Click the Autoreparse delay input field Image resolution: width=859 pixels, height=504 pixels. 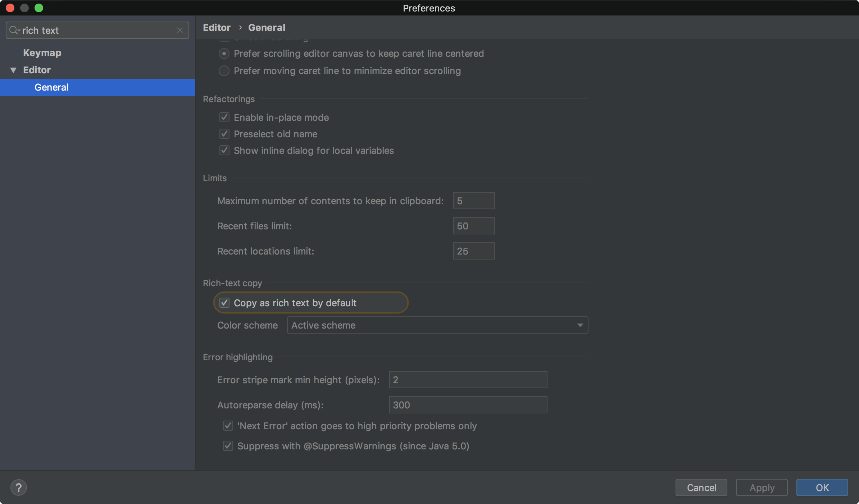pos(468,405)
